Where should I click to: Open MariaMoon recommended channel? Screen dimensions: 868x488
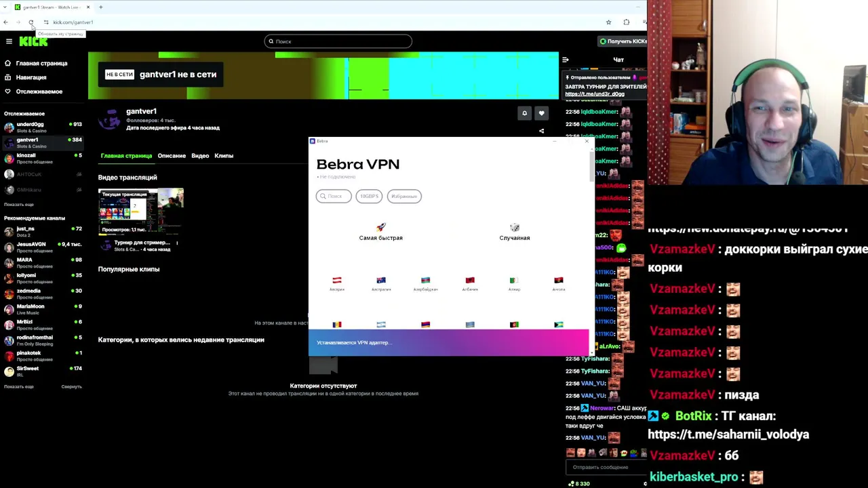click(42, 309)
